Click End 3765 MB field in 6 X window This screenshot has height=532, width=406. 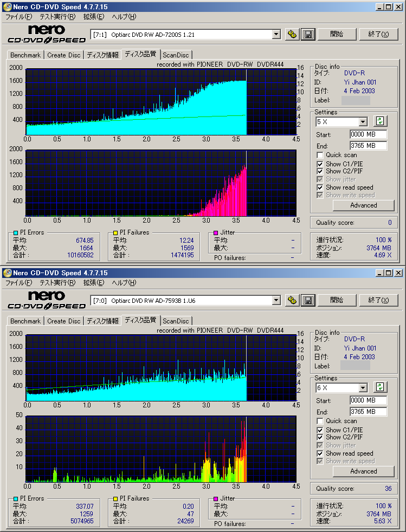(368, 412)
